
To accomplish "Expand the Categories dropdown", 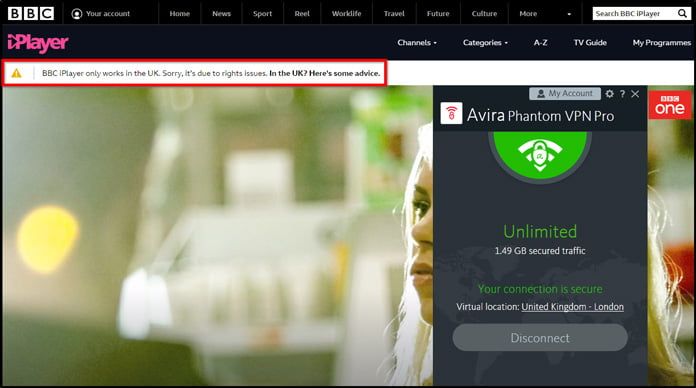I will [485, 43].
